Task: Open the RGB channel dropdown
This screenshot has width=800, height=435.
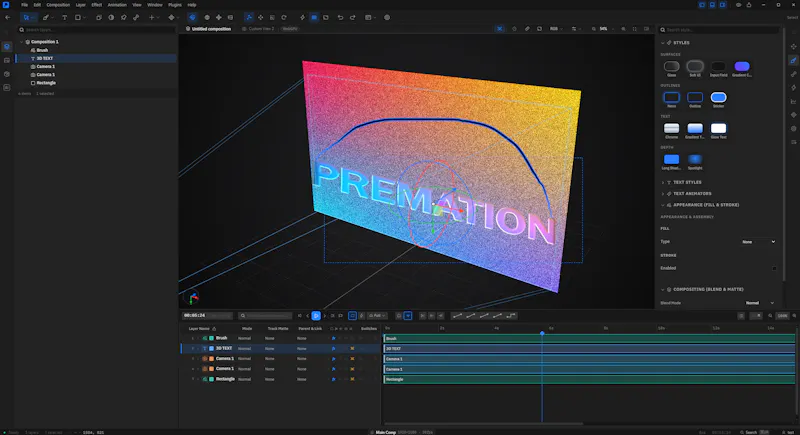Action: click(x=556, y=29)
